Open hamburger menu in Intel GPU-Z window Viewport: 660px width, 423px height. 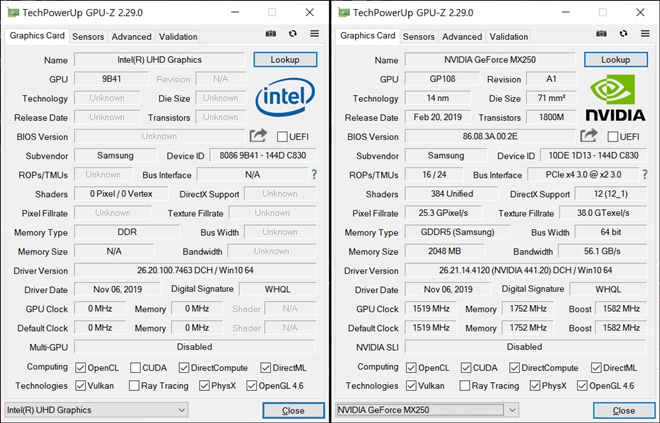(314, 33)
